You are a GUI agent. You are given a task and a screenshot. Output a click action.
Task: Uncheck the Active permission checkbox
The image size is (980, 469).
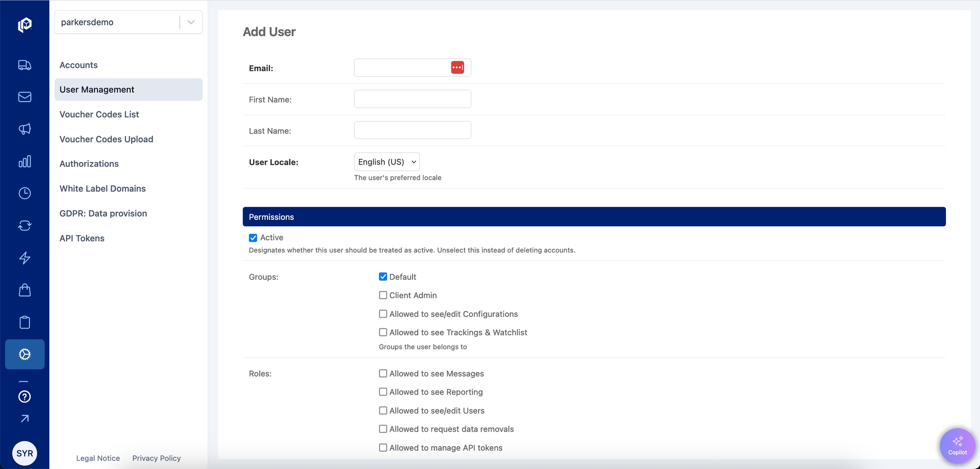tap(253, 237)
